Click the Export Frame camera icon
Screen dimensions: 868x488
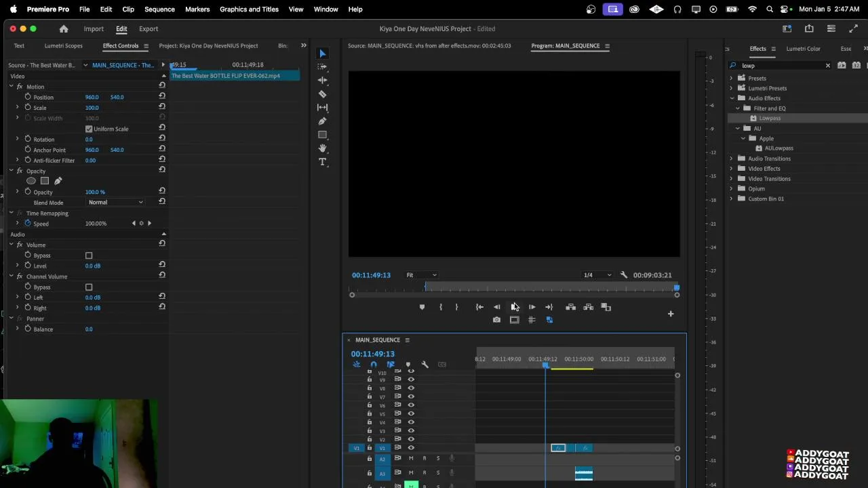pyautogui.click(x=496, y=320)
